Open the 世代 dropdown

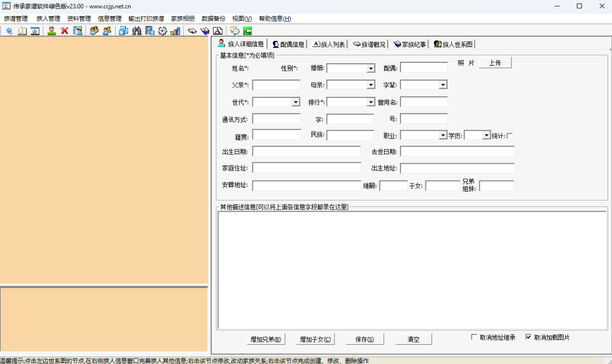click(296, 102)
